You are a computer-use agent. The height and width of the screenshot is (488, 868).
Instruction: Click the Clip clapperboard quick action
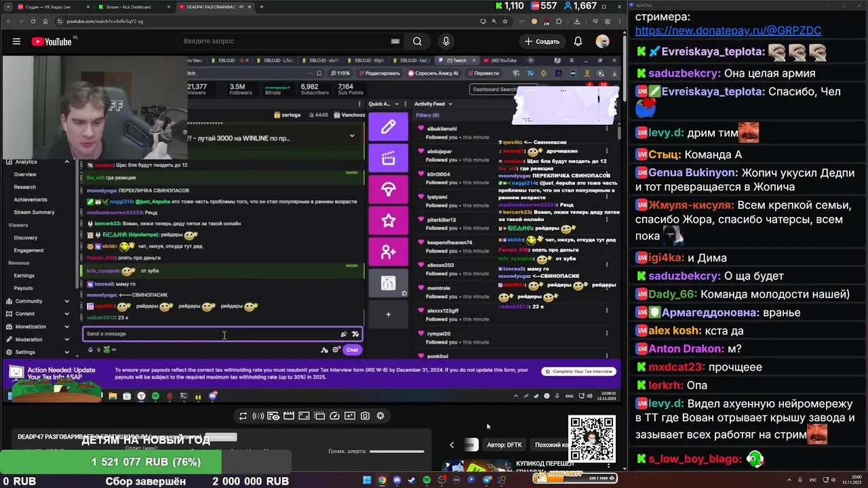[388, 158]
